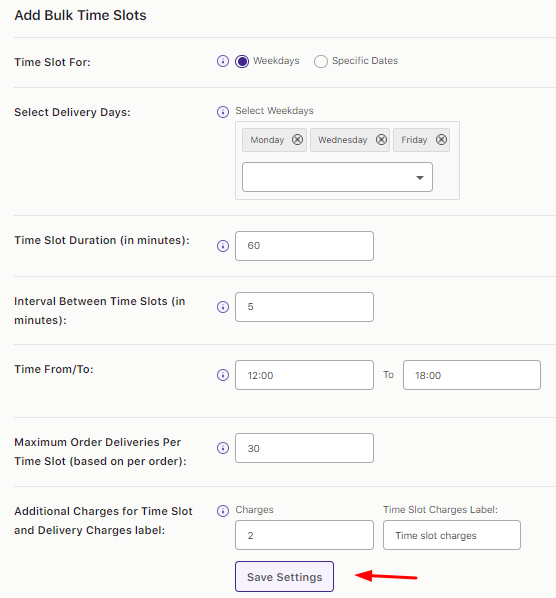Click the Time Slot Charges Label caption

point(440,510)
